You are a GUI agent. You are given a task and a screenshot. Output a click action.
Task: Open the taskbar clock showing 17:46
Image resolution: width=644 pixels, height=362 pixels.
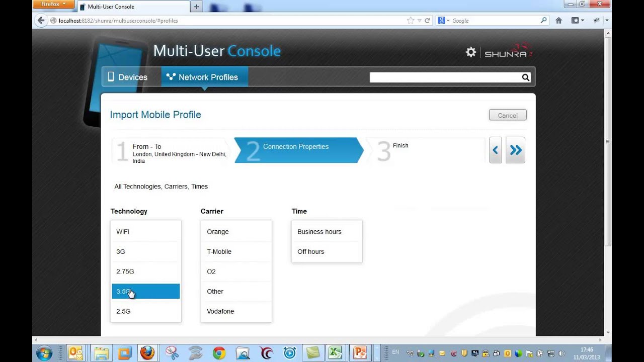pos(587,353)
